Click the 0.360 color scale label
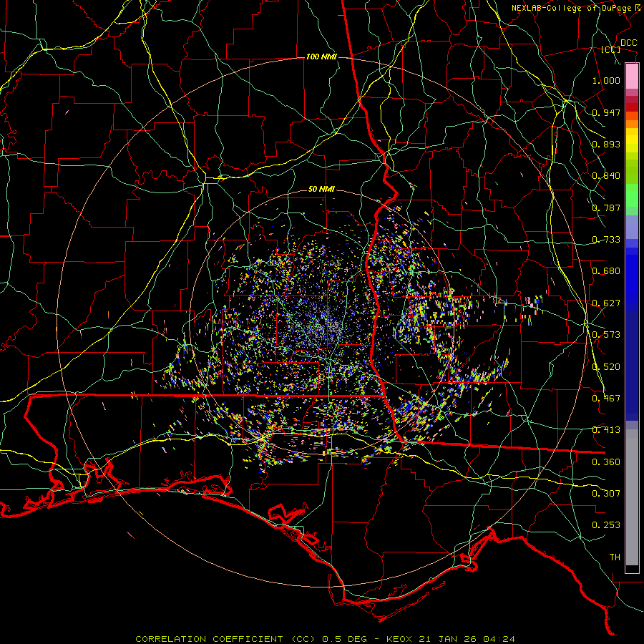The height and width of the screenshot is (644, 644). tap(606, 462)
